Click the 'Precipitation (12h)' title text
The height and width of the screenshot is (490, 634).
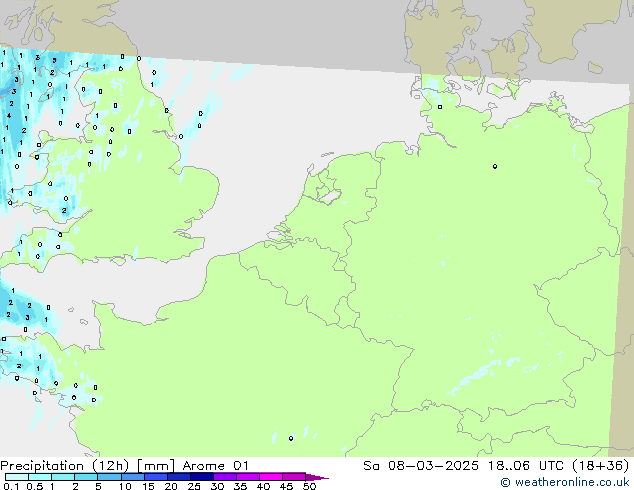coord(65,466)
